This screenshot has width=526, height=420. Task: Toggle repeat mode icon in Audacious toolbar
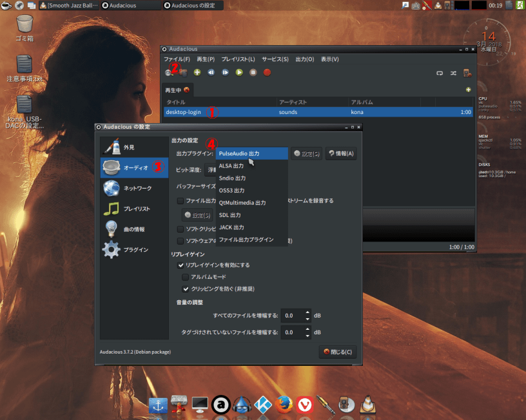point(440,73)
